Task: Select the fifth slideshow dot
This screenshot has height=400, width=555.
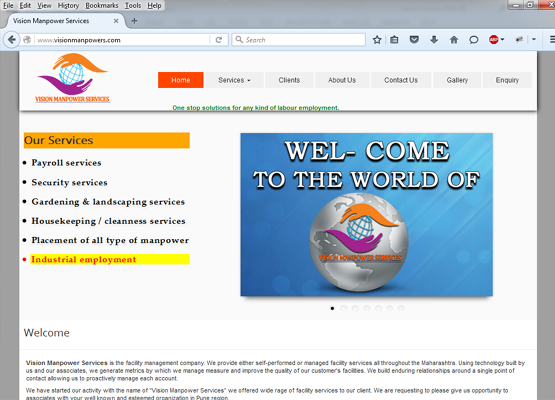Action: coord(378,308)
